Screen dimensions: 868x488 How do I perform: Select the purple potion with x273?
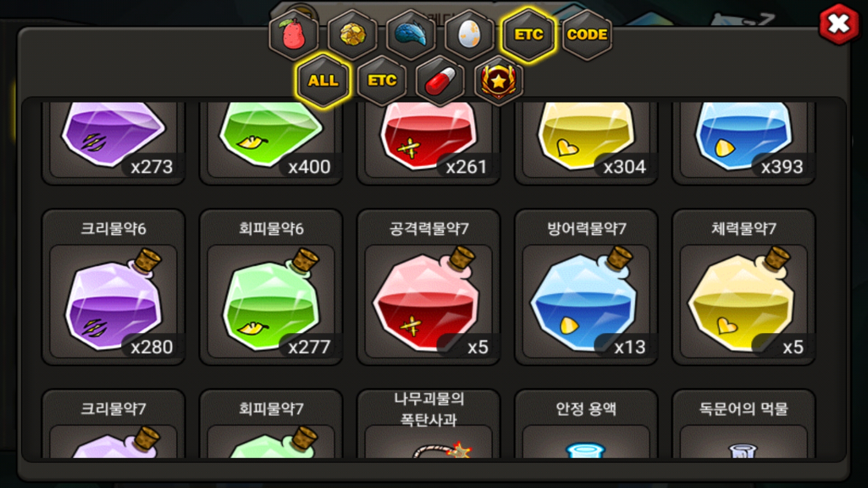pyautogui.click(x=113, y=142)
